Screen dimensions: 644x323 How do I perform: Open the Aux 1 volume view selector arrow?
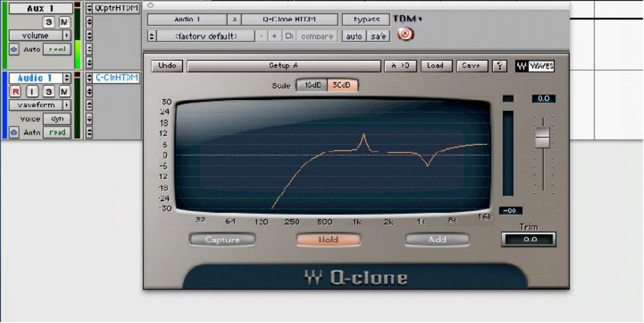coord(66,35)
